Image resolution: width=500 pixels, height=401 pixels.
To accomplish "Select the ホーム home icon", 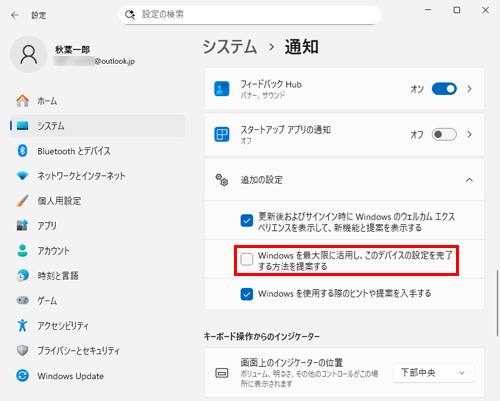I will click(22, 101).
